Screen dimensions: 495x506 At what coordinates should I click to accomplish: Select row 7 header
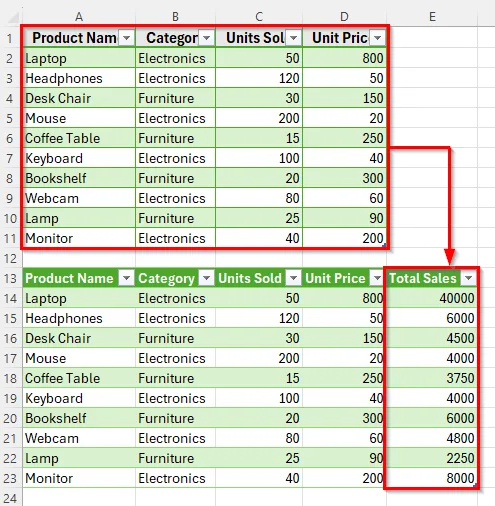(10, 158)
